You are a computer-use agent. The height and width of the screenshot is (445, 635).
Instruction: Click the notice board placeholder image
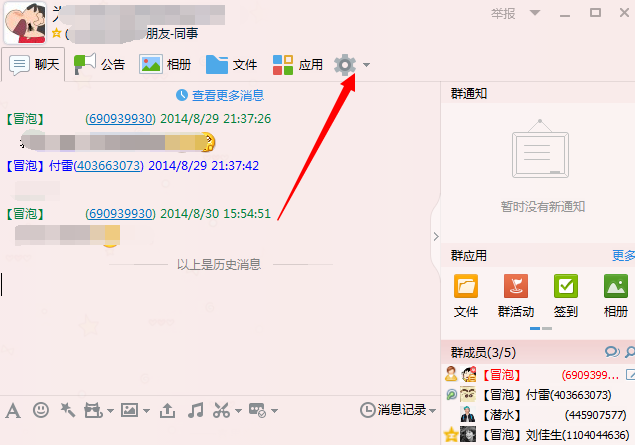(x=540, y=149)
